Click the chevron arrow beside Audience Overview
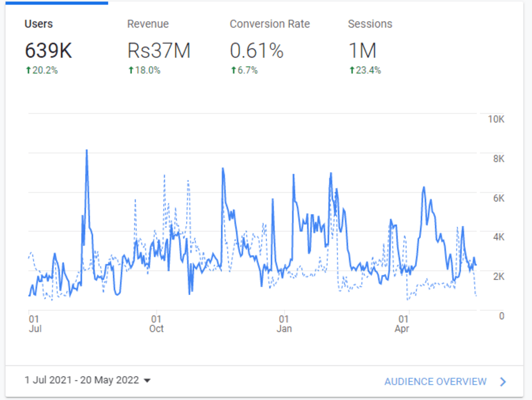This screenshot has height=400, width=532. [503, 382]
